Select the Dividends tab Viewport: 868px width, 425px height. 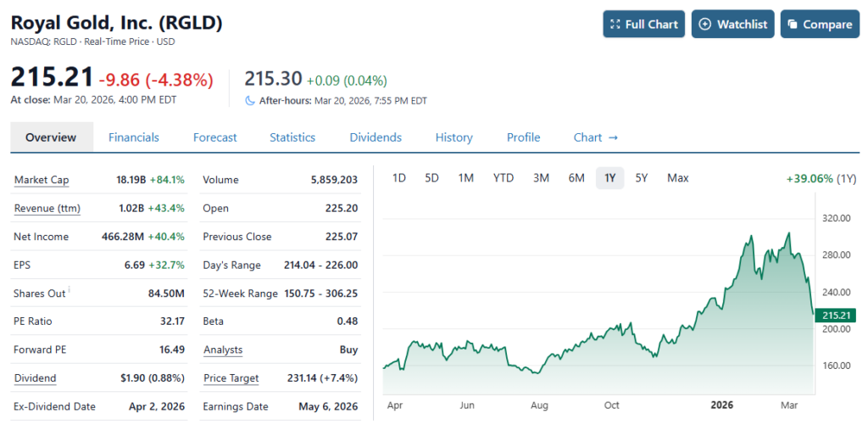[376, 137]
